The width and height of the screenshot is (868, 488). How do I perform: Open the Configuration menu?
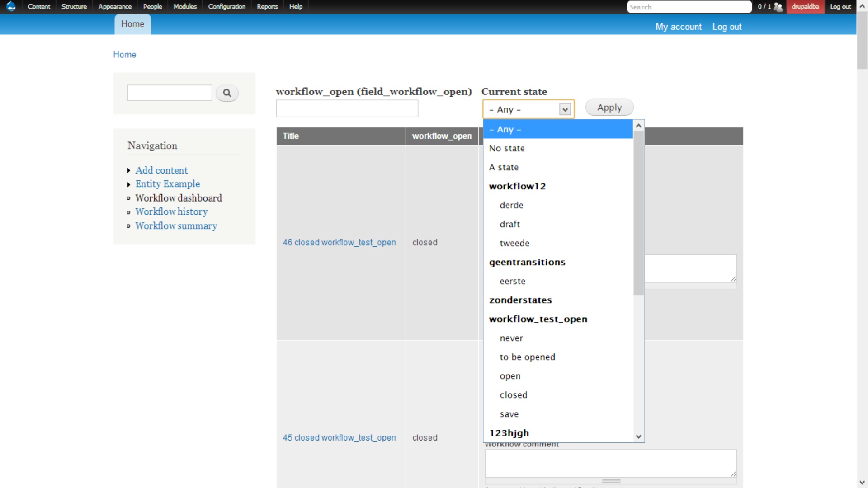[226, 6]
